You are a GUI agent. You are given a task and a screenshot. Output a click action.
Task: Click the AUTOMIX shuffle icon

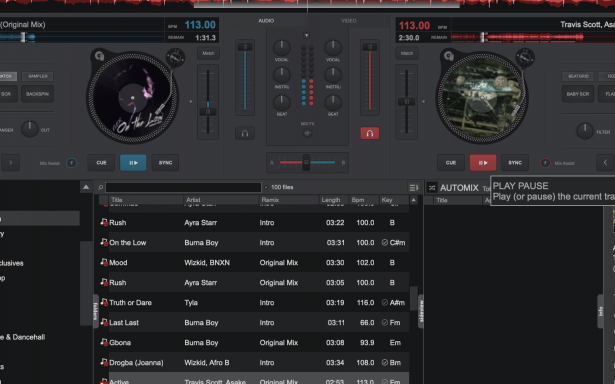point(432,188)
